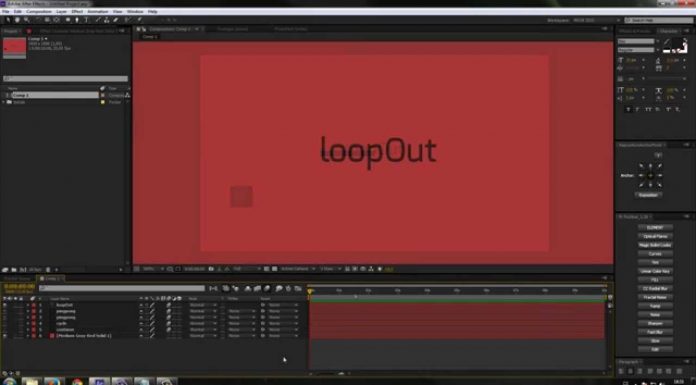Select the Rotation tool

point(37,20)
